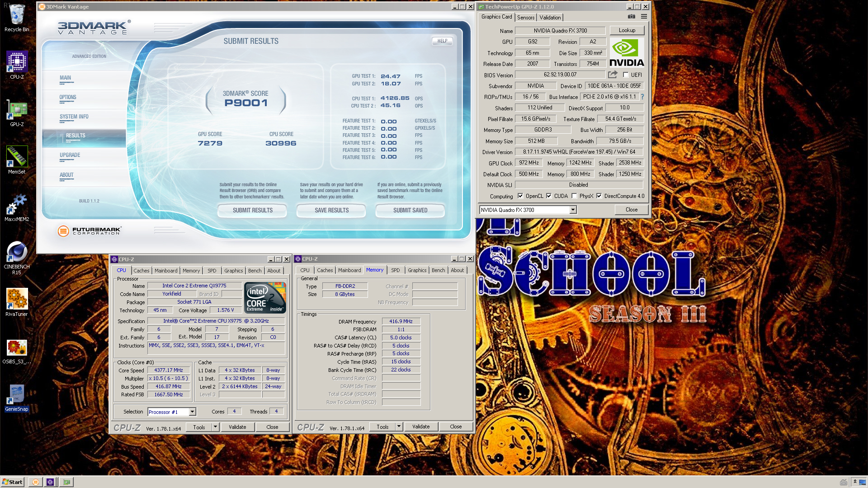Open the NVIDIA Quadro FX 3700 GPU dropdown
Image resolution: width=868 pixels, height=488 pixels.
click(573, 210)
